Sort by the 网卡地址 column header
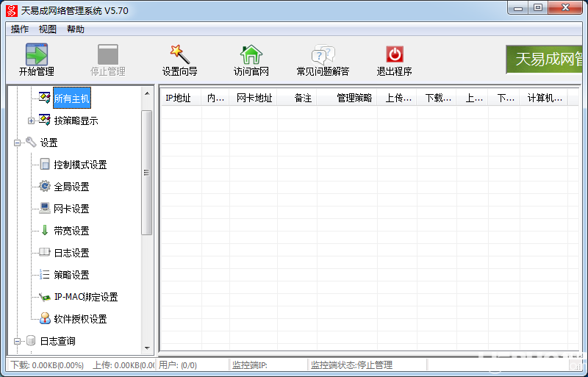The width and height of the screenshot is (588, 377). (x=253, y=98)
